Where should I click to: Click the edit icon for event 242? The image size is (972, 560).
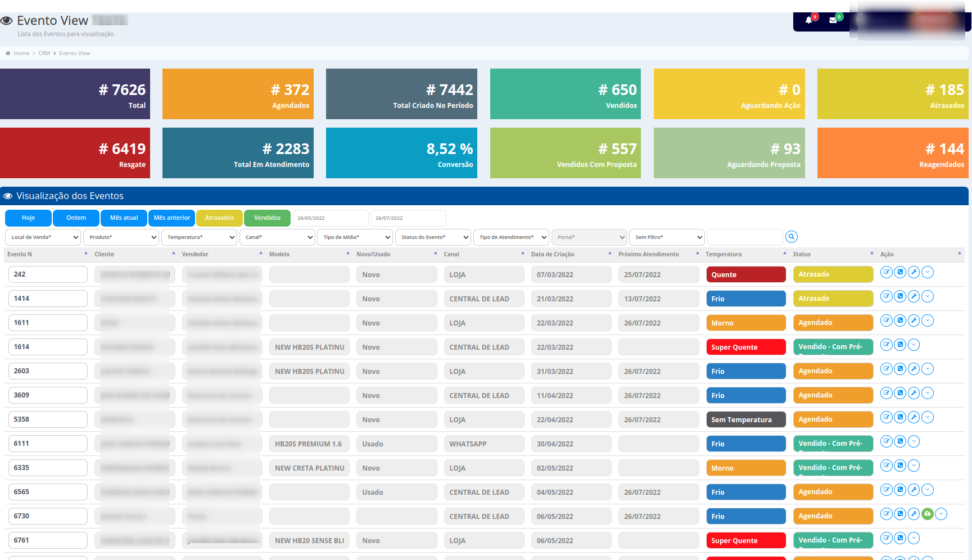pyautogui.click(x=887, y=272)
